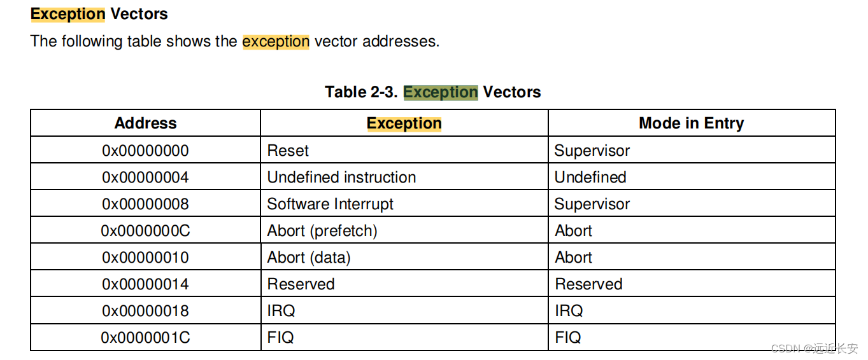The width and height of the screenshot is (868, 360).
Task: Select the Software Interrupt cell
Action: [330, 204]
